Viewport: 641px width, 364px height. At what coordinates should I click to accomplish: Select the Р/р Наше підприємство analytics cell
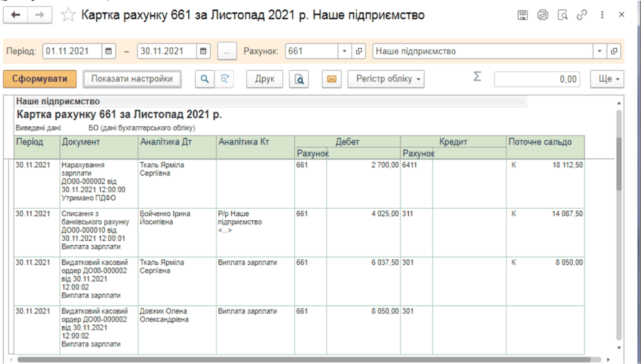click(255, 232)
